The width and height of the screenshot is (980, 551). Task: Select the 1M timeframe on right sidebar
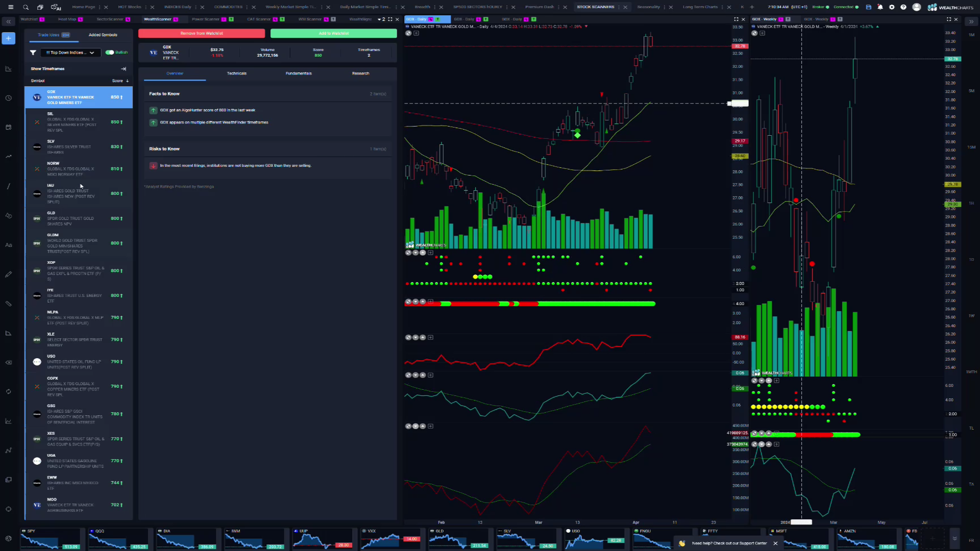pos(971,35)
